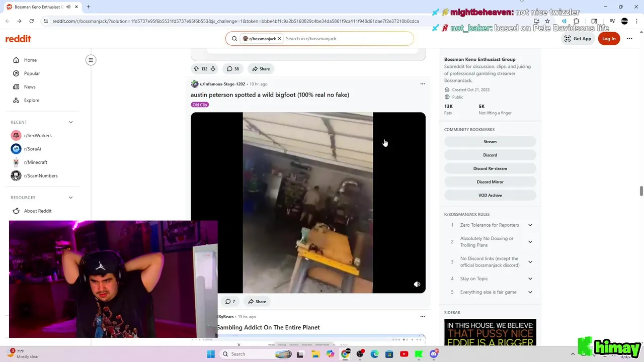Click the Log In button
The height and width of the screenshot is (362, 644).
609,39
